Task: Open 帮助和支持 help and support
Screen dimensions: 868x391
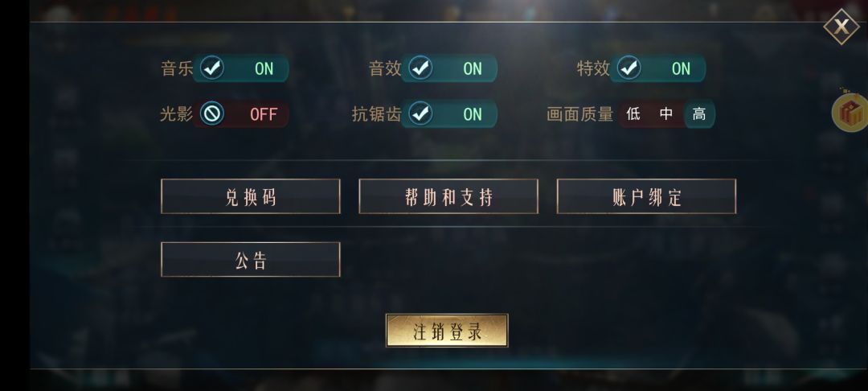Action: (x=448, y=196)
